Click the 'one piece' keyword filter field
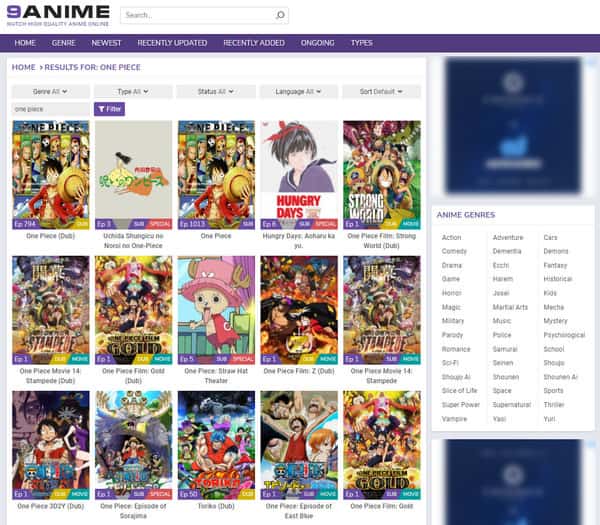The width and height of the screenshot is (600, 525). [51, 109]
